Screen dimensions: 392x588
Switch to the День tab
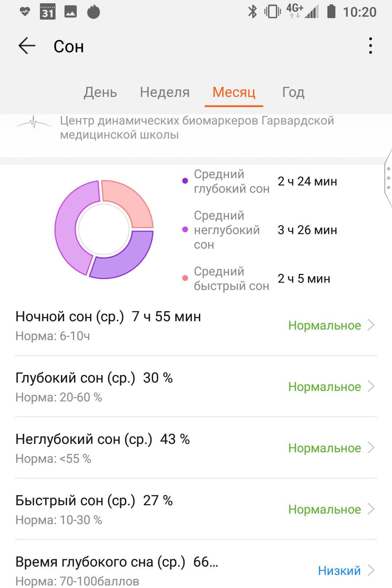100,92
